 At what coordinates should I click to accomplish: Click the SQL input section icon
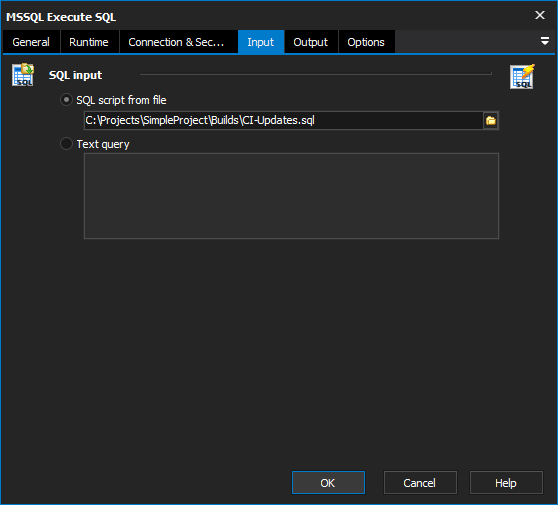[x=23, y=75]
